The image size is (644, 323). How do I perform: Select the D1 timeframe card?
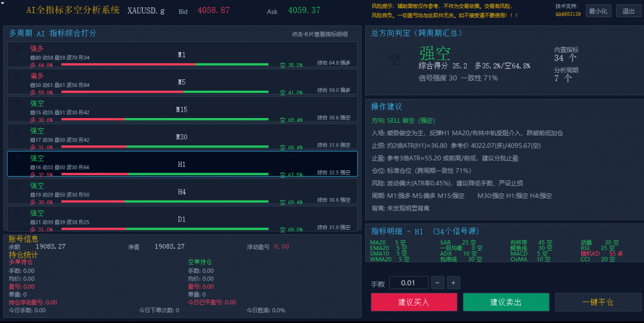coord(182,219)
